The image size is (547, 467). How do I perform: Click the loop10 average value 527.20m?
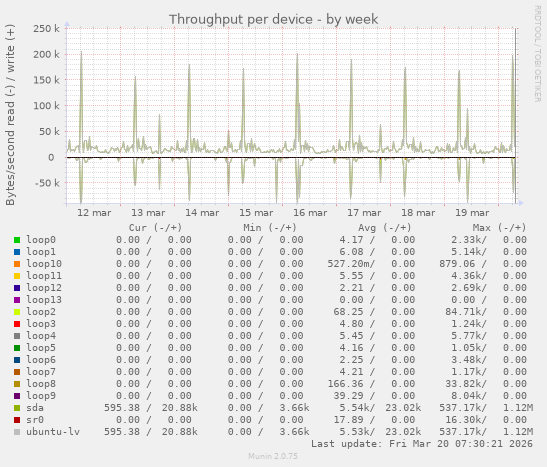[348, 264]
